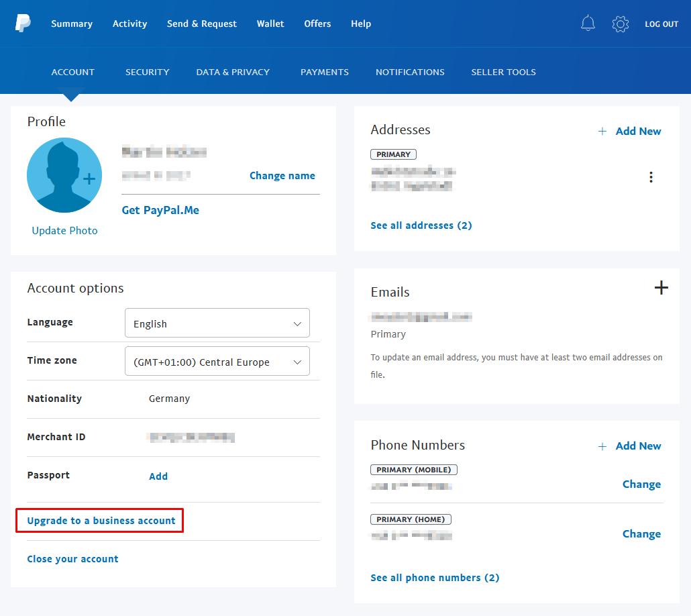The height and width of the screenshot is (616, 691).
Task: Change the primary home phone number
Action: click(641, 534)
